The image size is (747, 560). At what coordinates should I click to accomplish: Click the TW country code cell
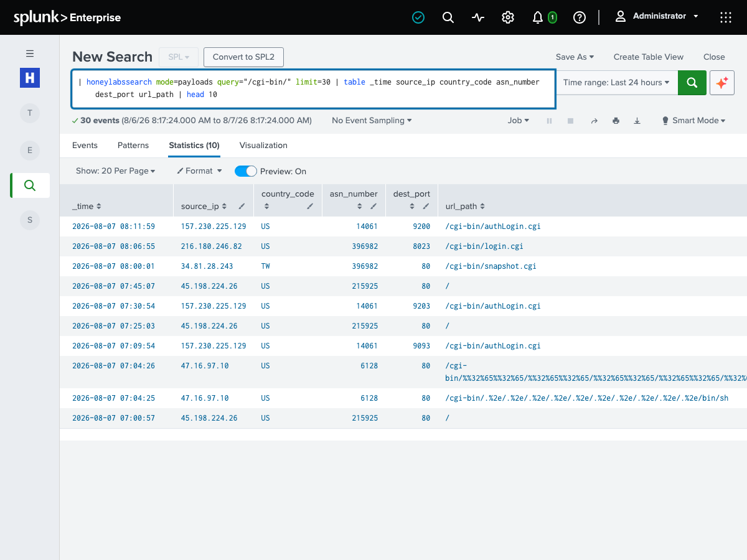click(x=266, y=266)
